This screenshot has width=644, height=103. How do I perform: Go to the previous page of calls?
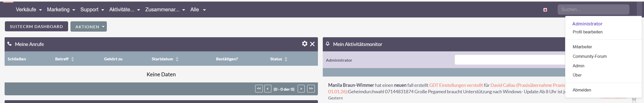268,89
